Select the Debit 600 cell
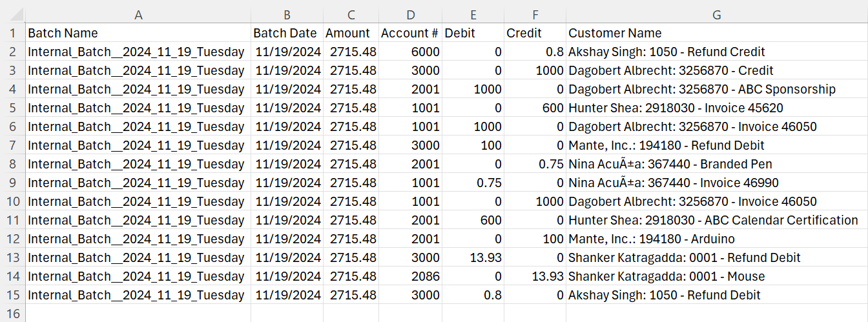This screenshot has height=322, width=868. (x=473, y=220)
